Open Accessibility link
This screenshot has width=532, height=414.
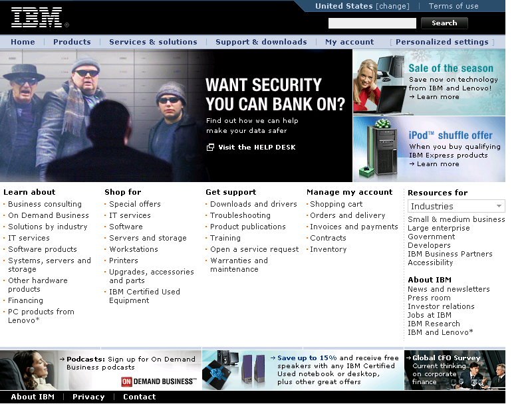point(430,262)
